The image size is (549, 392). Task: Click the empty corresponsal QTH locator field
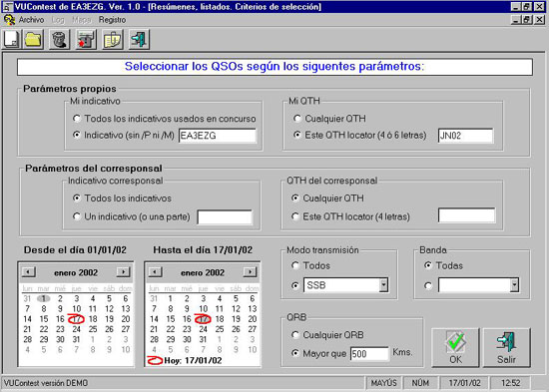[x=467, y=215]
